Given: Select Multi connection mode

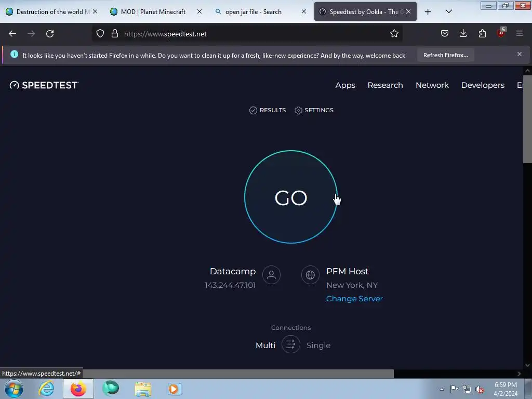Looking at the screenshot, I should (x=265, y=345).
